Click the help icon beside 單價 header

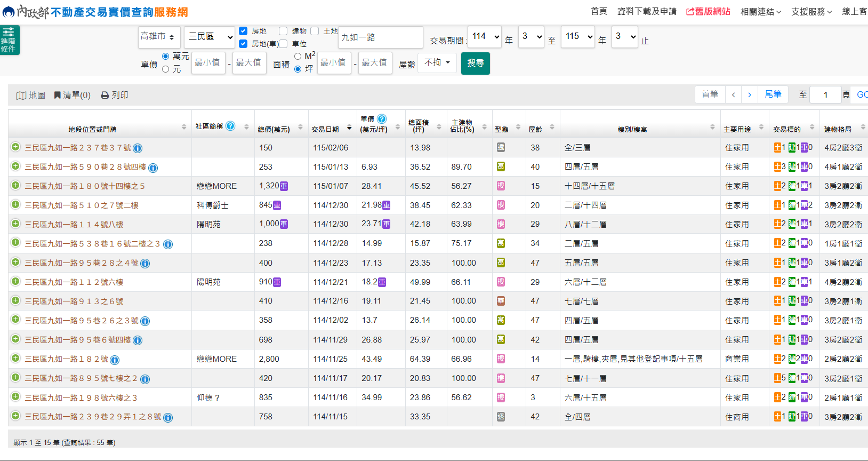coord(382,119)
